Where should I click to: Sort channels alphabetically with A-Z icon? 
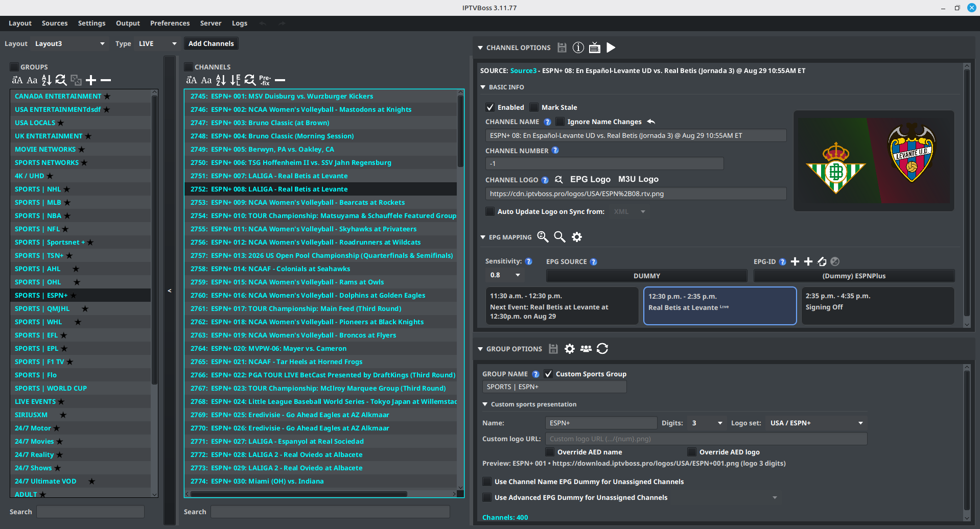coord(221,80)
